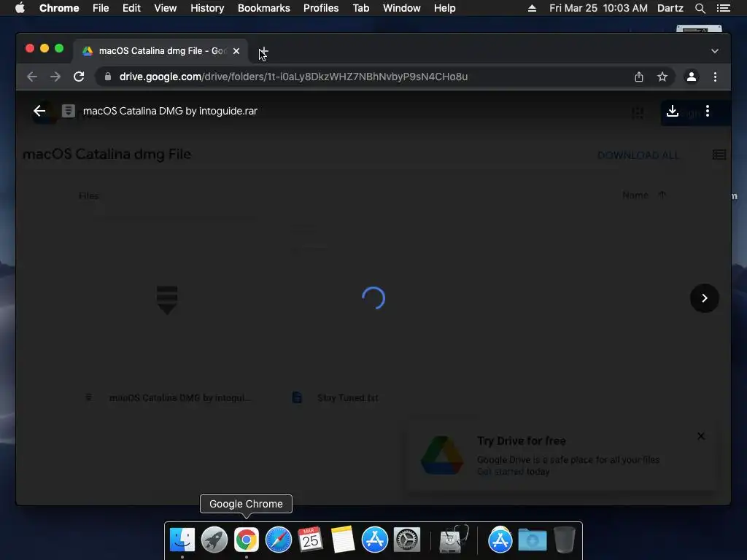Screen dimensions: 747x560
Task: Expand the tab search chevron
Action: coord(715,51)
